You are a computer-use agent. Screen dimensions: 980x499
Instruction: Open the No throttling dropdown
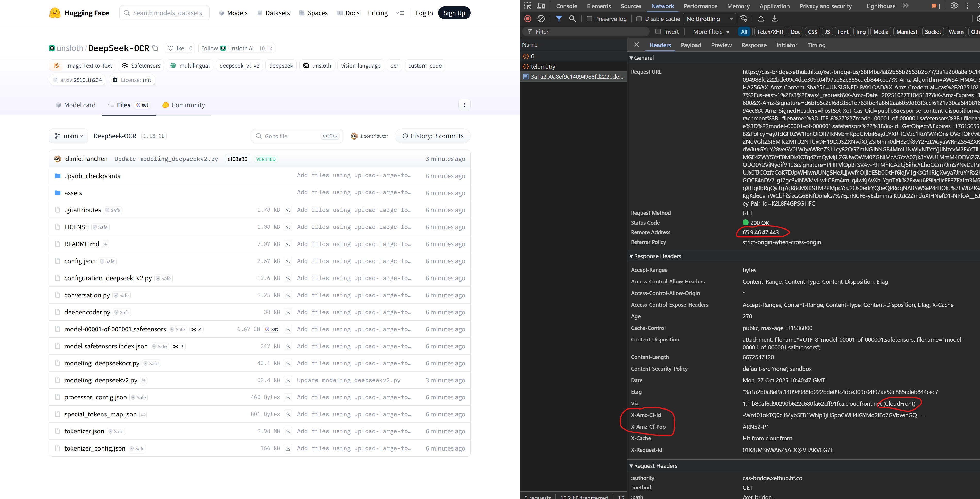710,19
